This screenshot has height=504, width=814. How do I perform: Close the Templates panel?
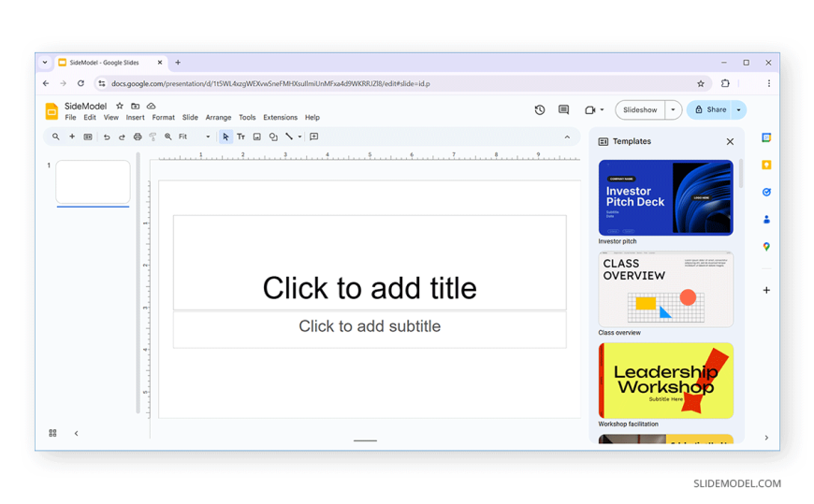coord(730,142)
